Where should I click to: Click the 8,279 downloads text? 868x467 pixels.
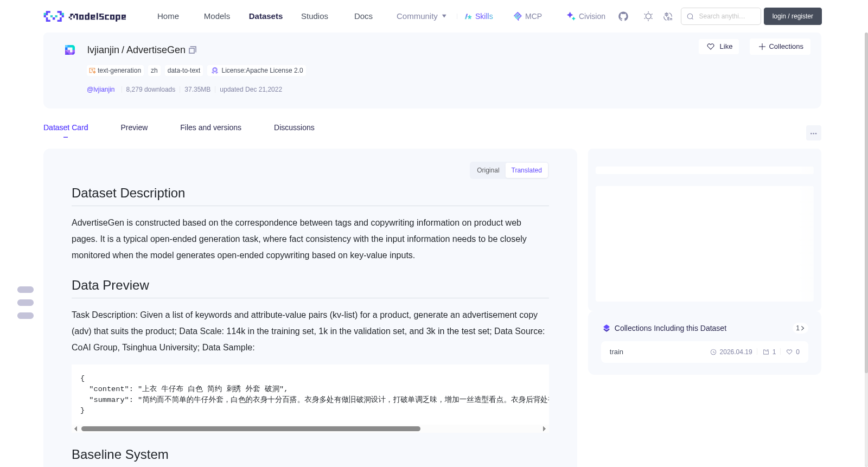tap(151, 89)
